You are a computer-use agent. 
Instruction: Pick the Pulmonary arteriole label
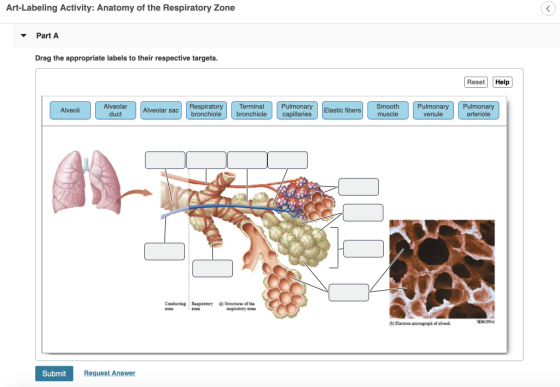click(479, 110)
